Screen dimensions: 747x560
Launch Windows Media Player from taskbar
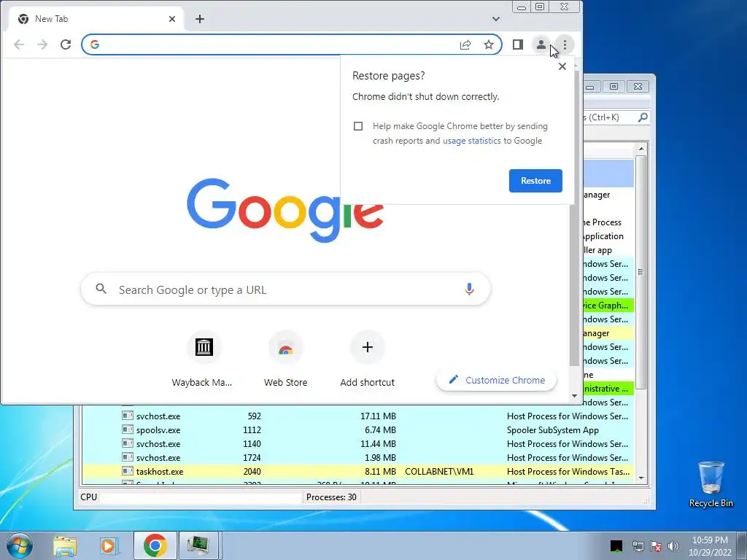tap(109, 545)
